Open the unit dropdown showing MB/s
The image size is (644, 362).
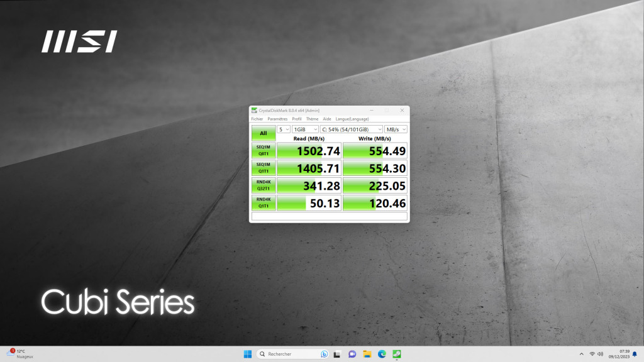tap(396, 129)
